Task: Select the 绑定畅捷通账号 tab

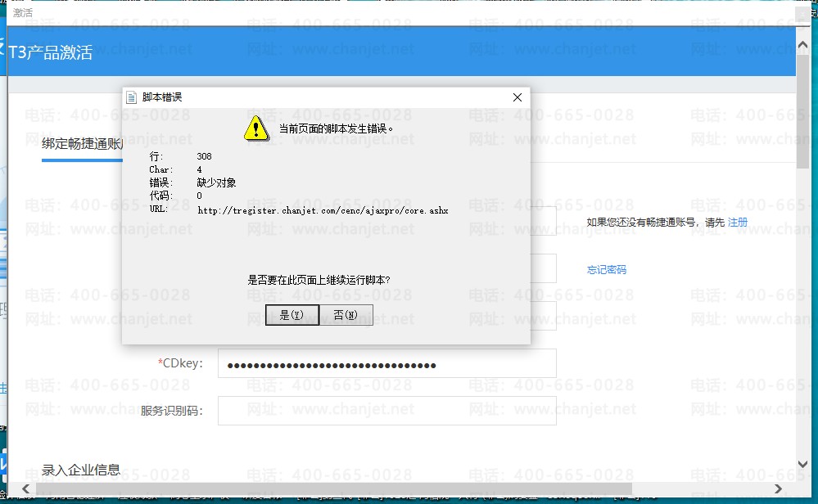Action: pyautogui.click(x=82, y=144)
